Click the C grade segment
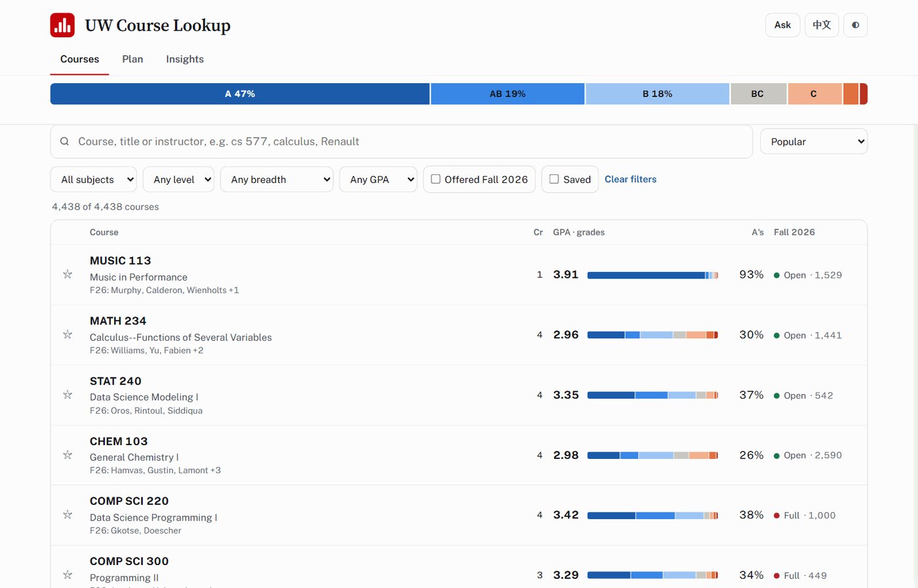918x588 pixels. (x=814, y=94)
